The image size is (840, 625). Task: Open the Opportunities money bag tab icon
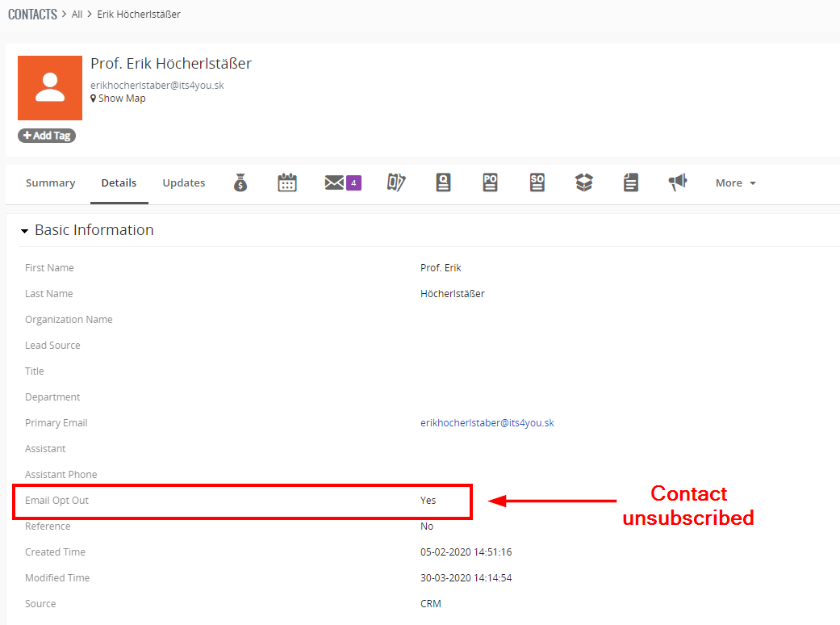[x=240, y=182]
